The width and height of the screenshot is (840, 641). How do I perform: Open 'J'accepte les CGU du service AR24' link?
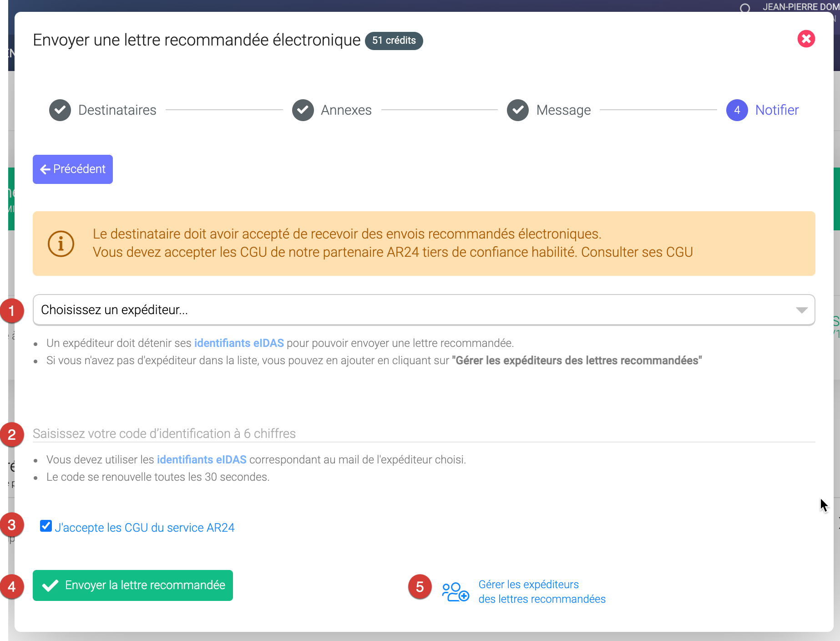145,528
